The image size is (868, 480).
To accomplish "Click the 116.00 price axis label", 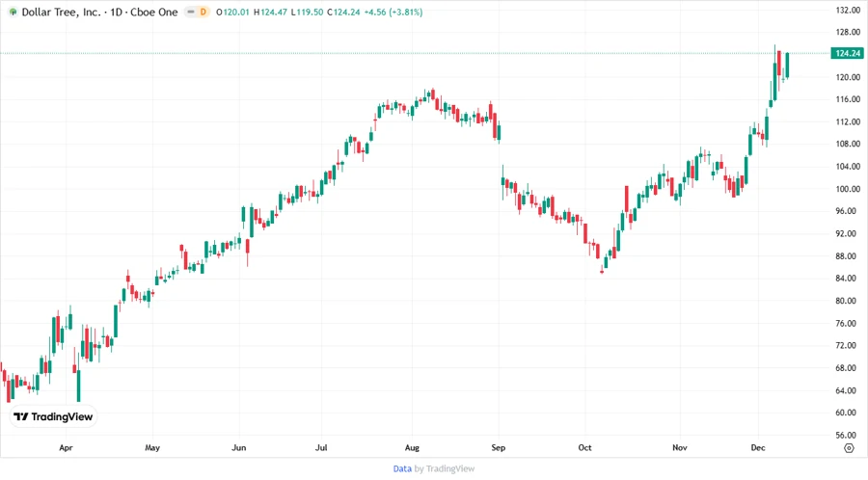I will click(x=848, y=99).
